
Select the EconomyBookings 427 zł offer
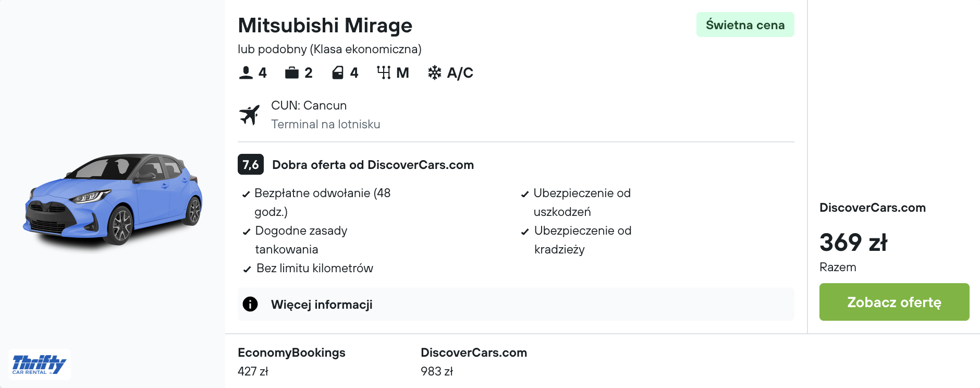point(291,361)
